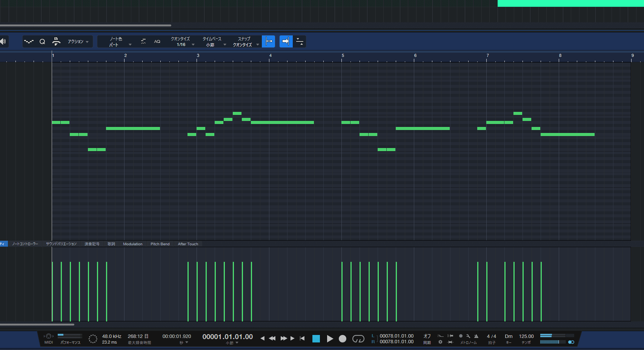
Task: Click the wavy note-line tool icon in editor toolbar
Action: pos(29,41)
